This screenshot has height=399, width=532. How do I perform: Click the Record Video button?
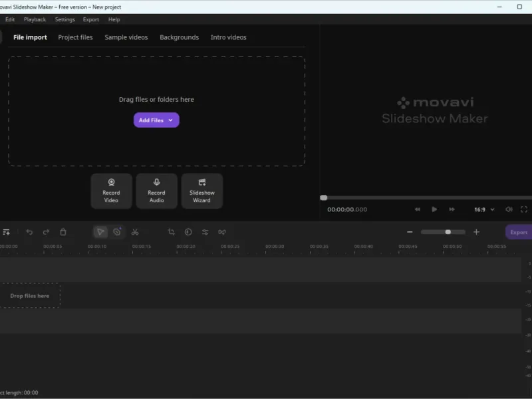pos(111,191)
